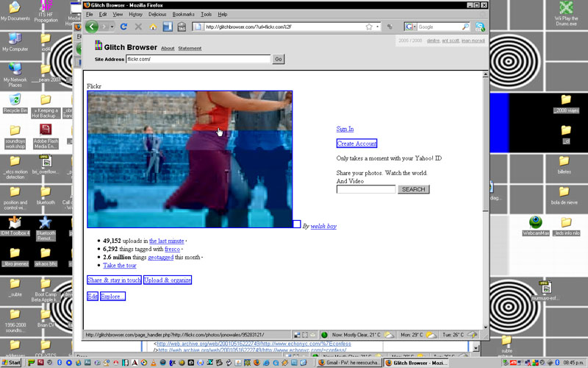Open the back/forward history dropdown arrow

[112, 27]
